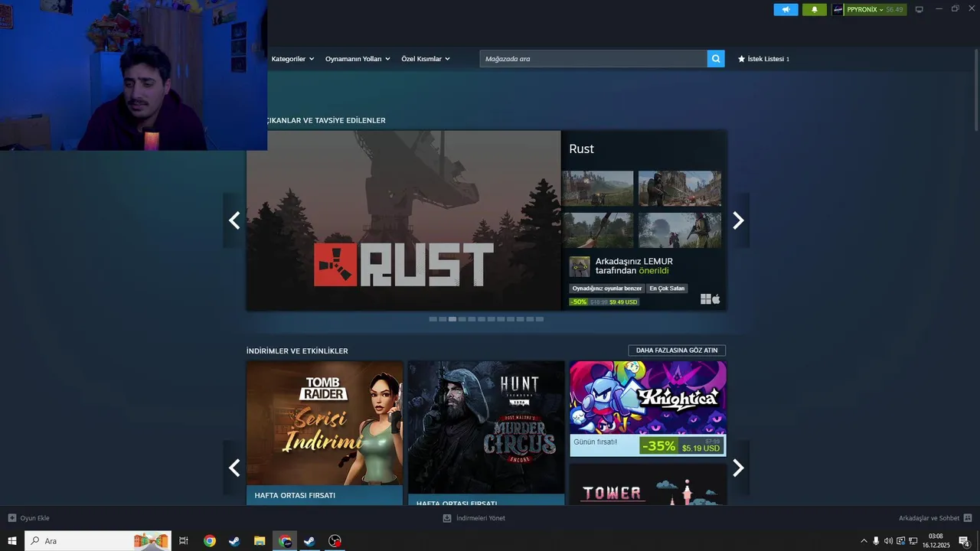Click the download icon beside İndirmeleri Yönet
The height and width of the screenshot is (551, 980).
pyautogui.click(x=447, y=518)
